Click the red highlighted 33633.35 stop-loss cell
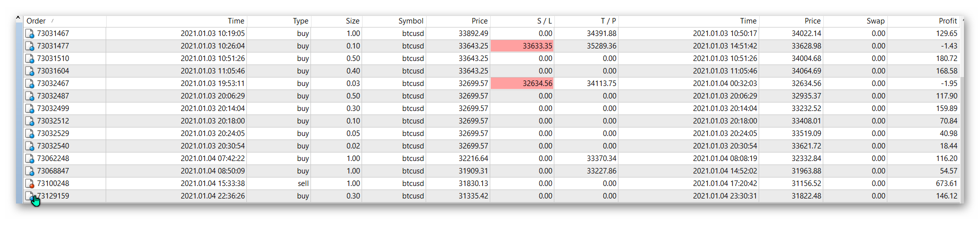This screenshot has width=980, height=229. [x=522, y=46]
